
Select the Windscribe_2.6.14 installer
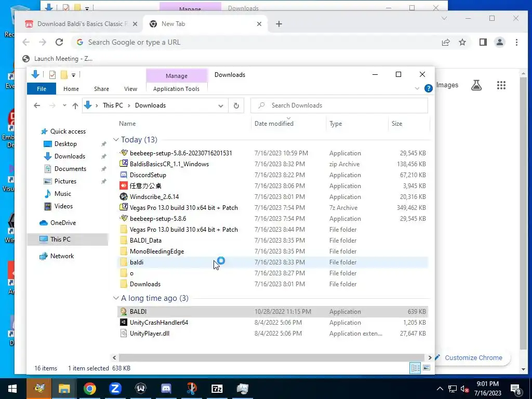[154, 197]
